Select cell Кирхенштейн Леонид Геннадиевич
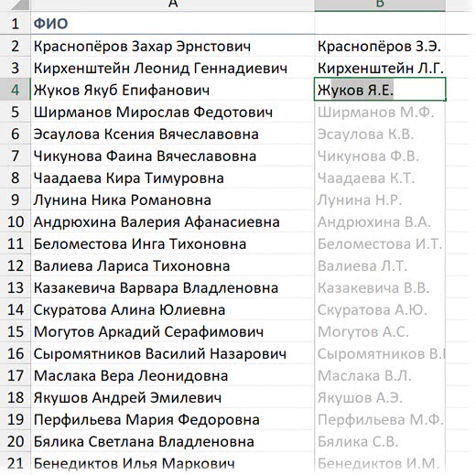Viewport: 476px width, 475px height. click(172, 68)
